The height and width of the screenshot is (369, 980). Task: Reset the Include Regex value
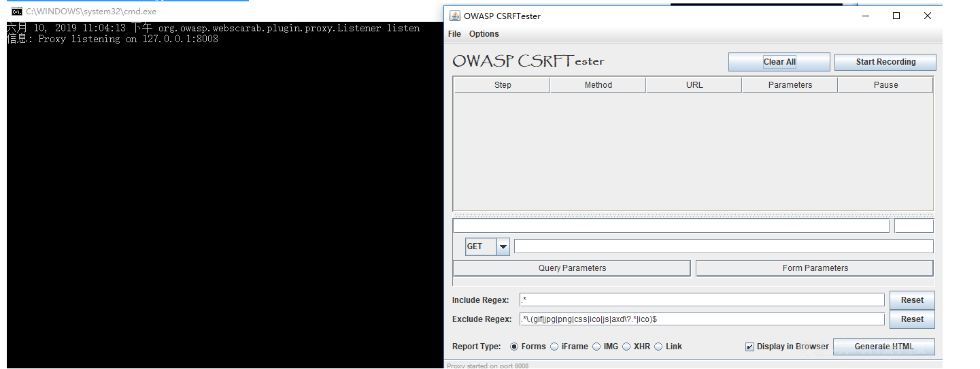912,300
